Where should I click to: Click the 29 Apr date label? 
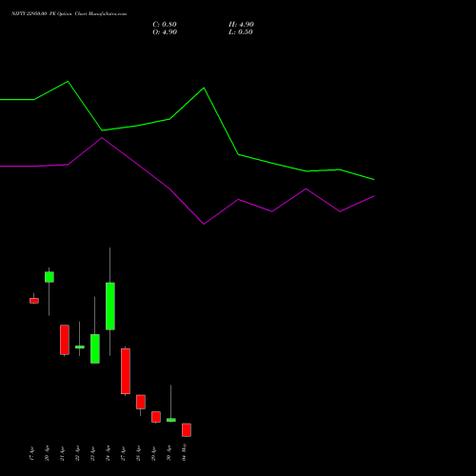click(153, 454)
